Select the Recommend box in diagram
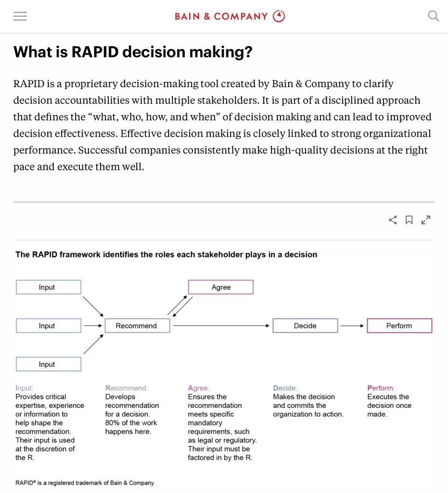 [x=137, y=326]
